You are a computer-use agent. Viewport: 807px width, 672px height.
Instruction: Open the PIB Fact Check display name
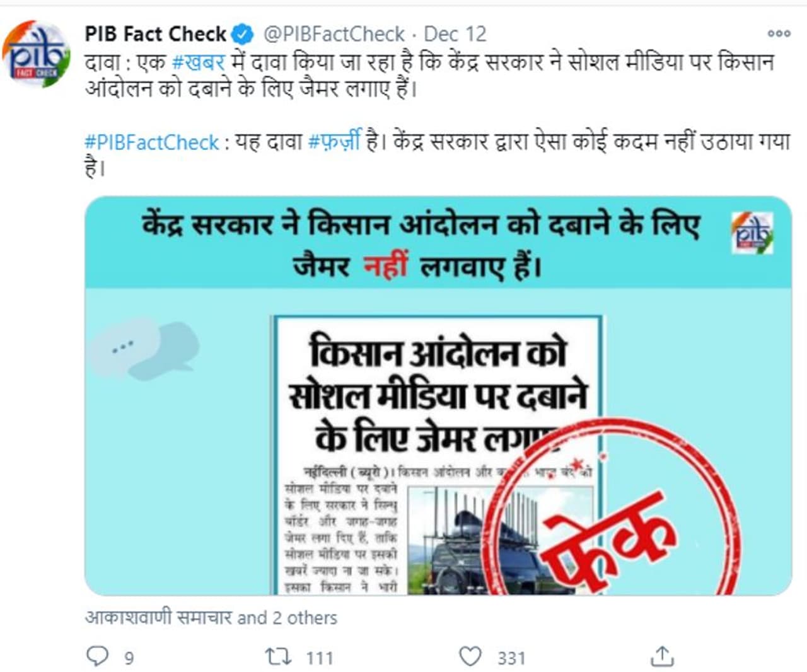point(156,33)
